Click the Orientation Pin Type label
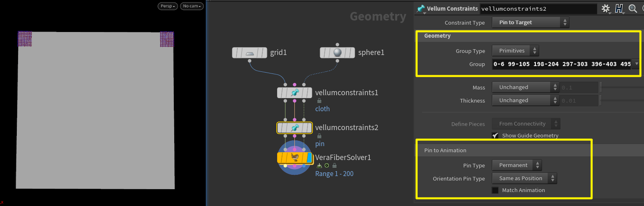The width and height of the screenshot is (644, 206). click(459, 179)
